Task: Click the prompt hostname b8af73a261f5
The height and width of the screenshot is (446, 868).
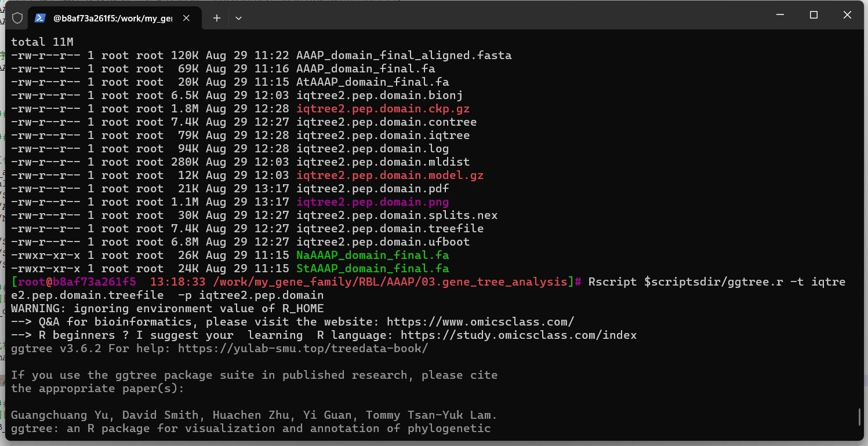Action: 94,282
